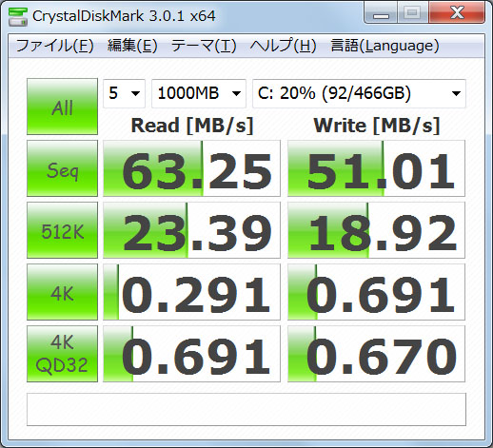Screen dimensions: 493x448
Task: Open the 言語(Language) menu
Action: point(385,46)
